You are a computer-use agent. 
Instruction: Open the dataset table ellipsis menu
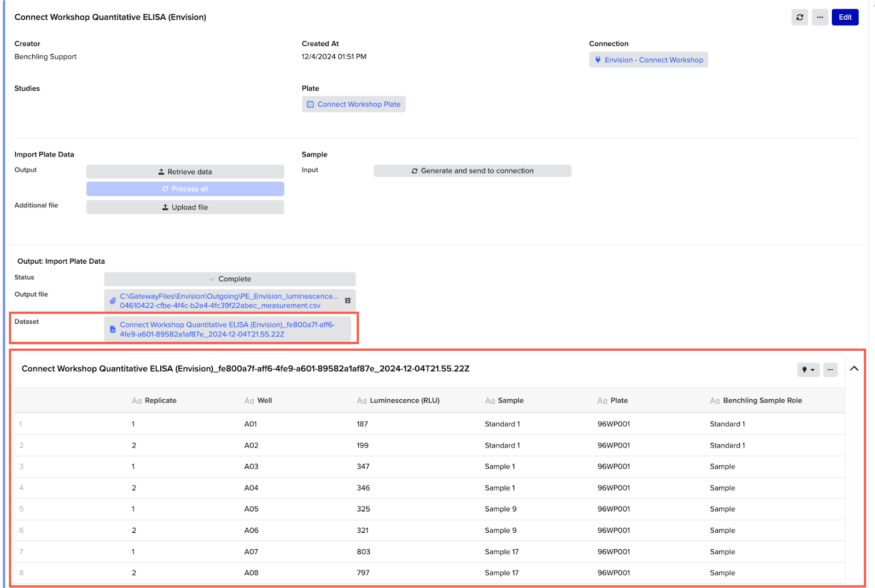[830, 370]
